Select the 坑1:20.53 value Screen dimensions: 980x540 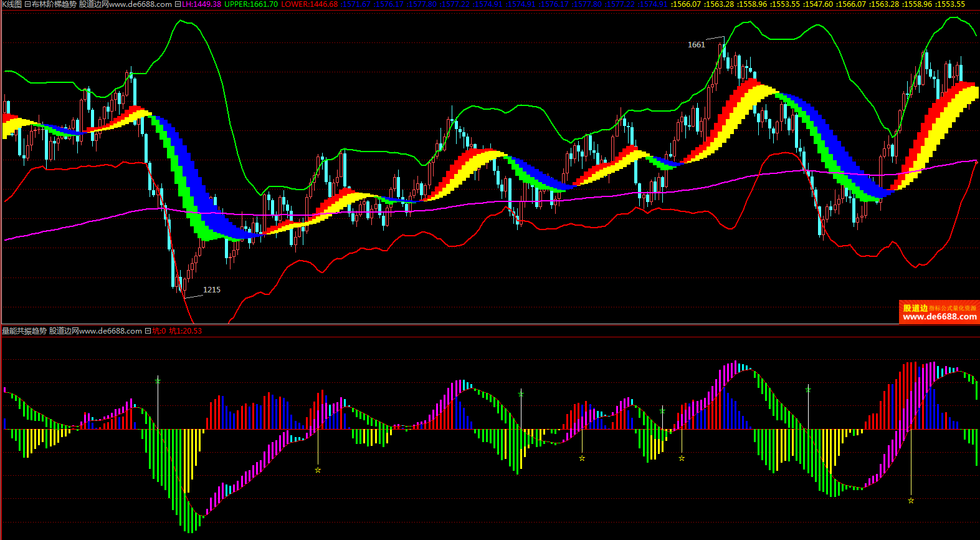pos(186,331)
